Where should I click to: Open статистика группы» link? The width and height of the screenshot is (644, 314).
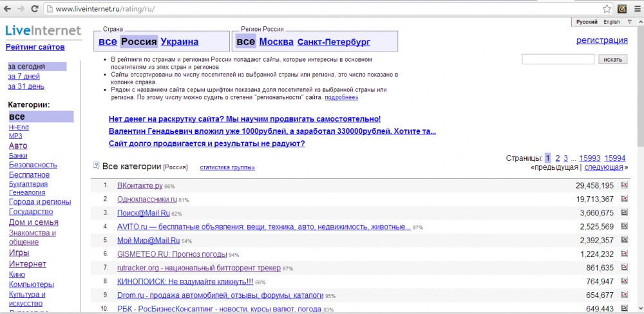pyautogui.click(x=227, y=167)
